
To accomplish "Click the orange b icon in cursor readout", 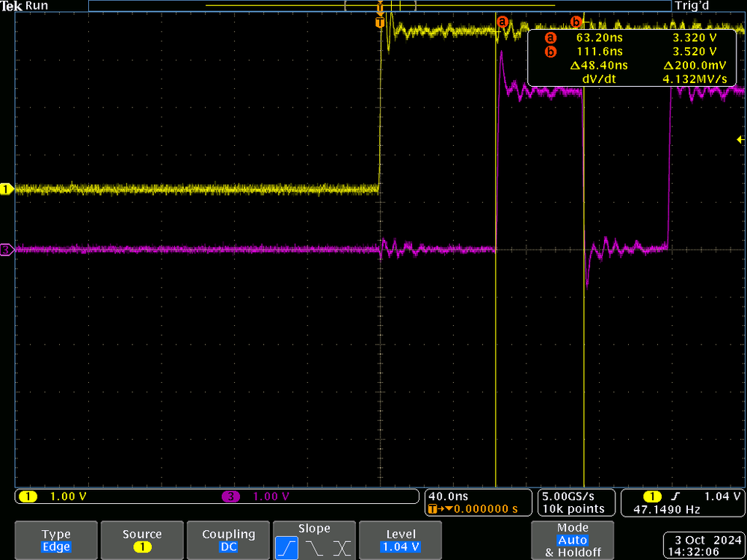I will pyautogui.click(x=551, y=52).
